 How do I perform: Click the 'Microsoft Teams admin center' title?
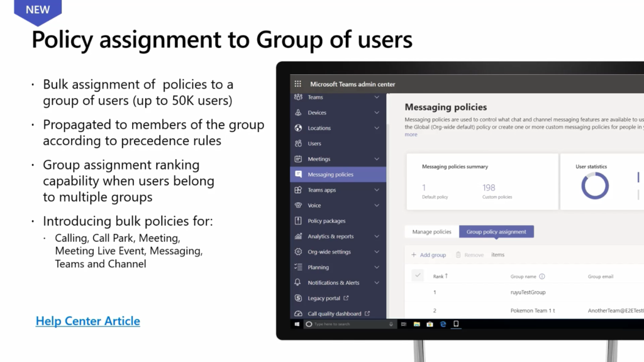click(x=352, y=84)
